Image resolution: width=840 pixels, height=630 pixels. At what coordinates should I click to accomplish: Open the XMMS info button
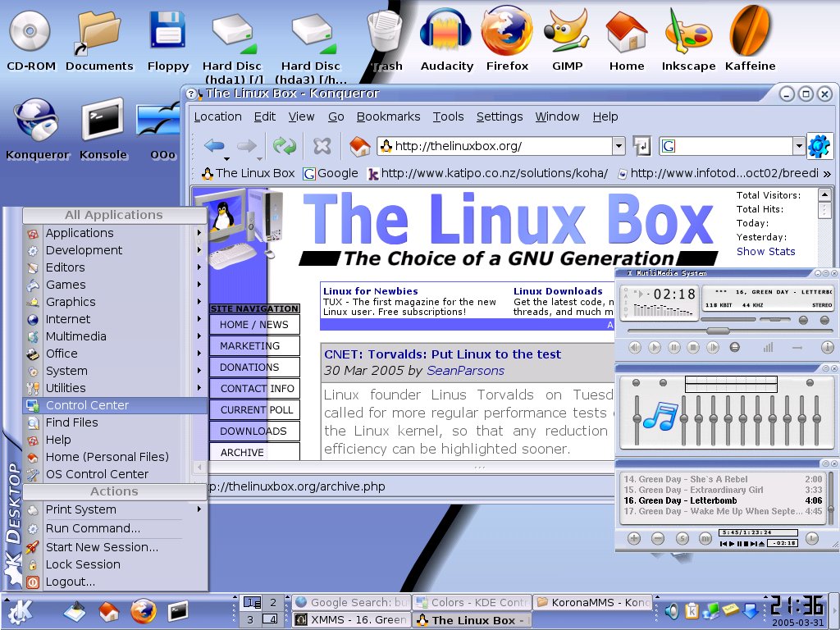tap(827, 347)
